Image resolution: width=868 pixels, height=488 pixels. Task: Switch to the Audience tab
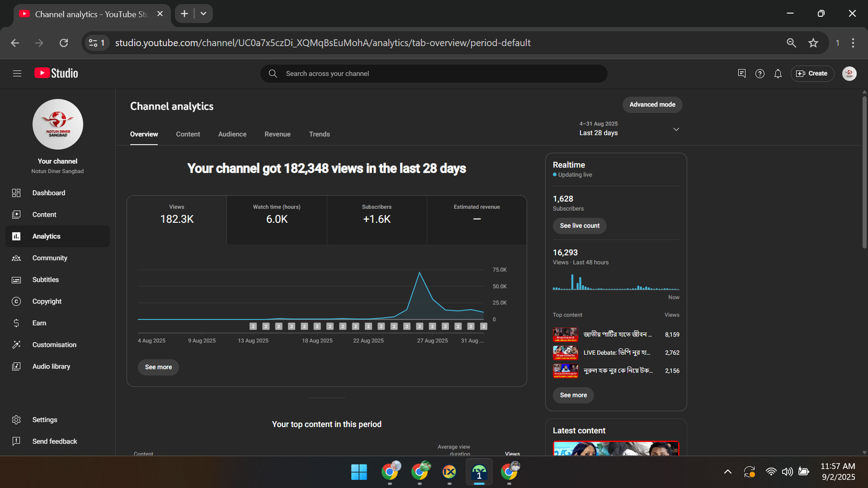coord(232,134)
